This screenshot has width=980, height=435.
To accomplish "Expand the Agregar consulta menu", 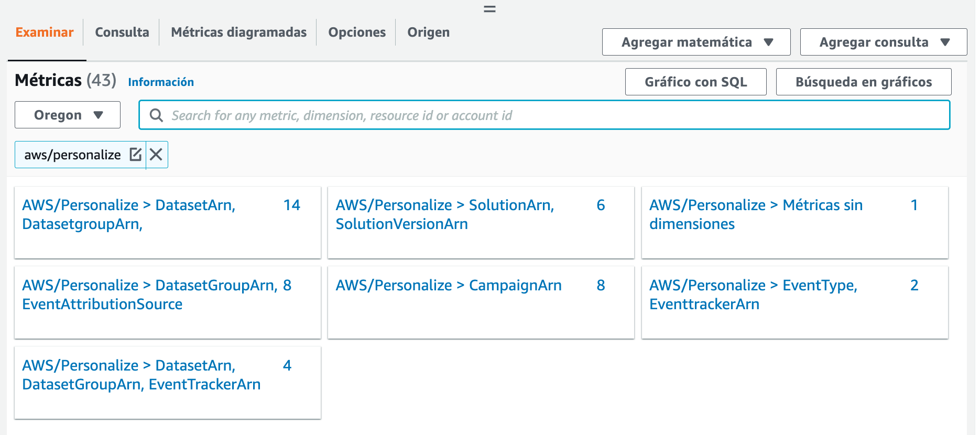I will (883, 42).
